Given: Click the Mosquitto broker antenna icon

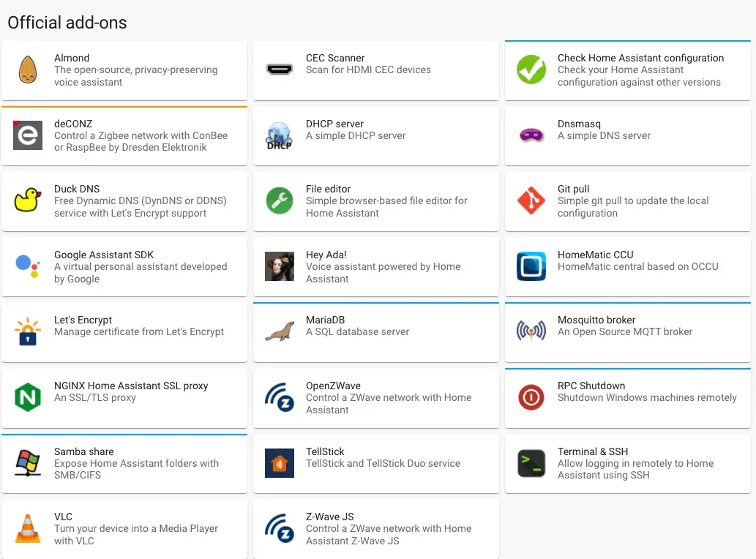Looking at the screenshot, I should [531, 332].
